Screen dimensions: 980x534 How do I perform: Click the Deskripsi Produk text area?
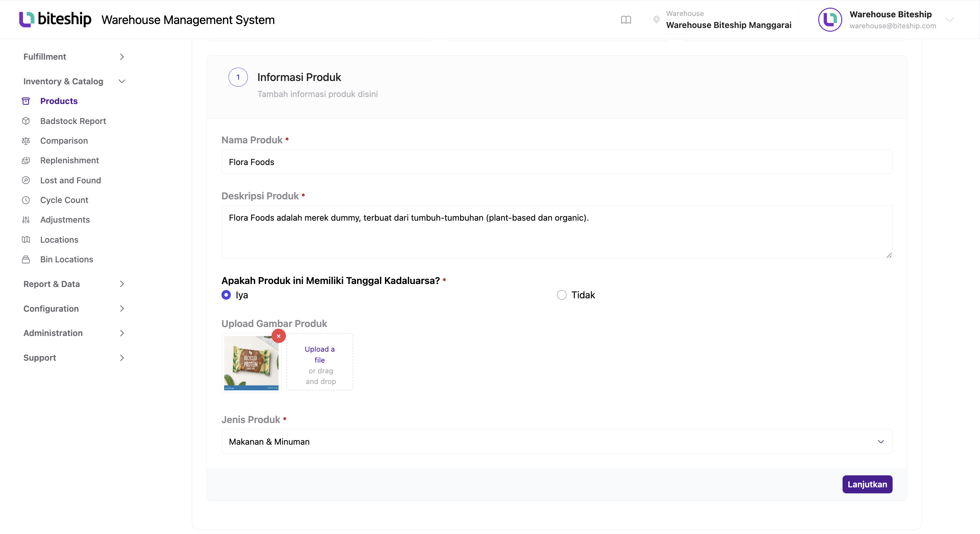pyautogui.click(x=557, y=232)
